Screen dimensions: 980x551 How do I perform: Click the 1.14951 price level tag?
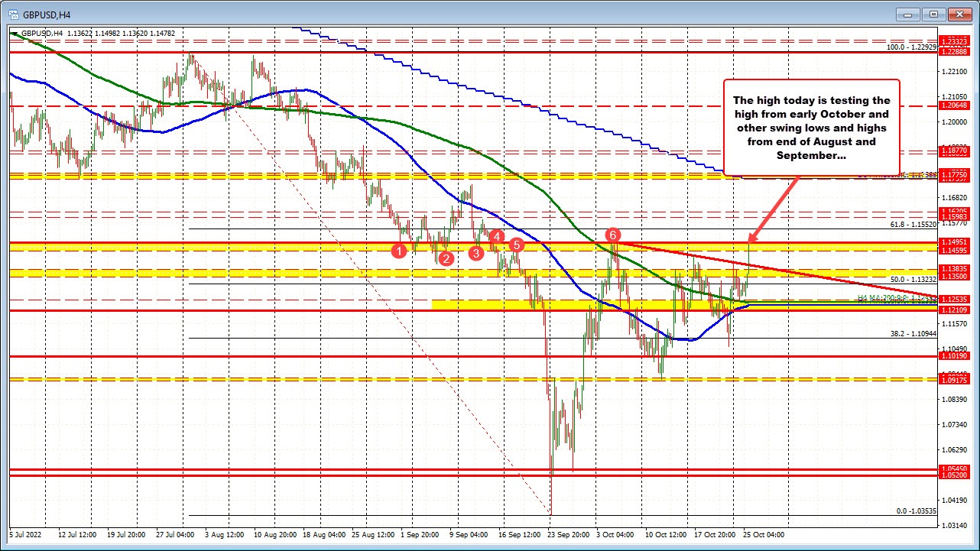click(x=954, y=242)
